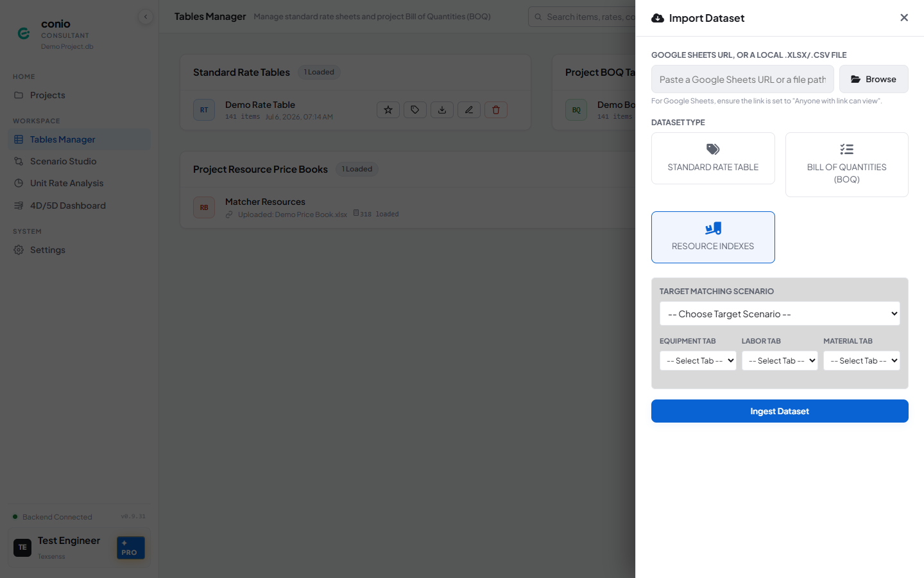Image resolution: width=924 pixels, height=578 pixels.
Task: Select Resource Indexes dataset type
Action: tap(713, 237)
